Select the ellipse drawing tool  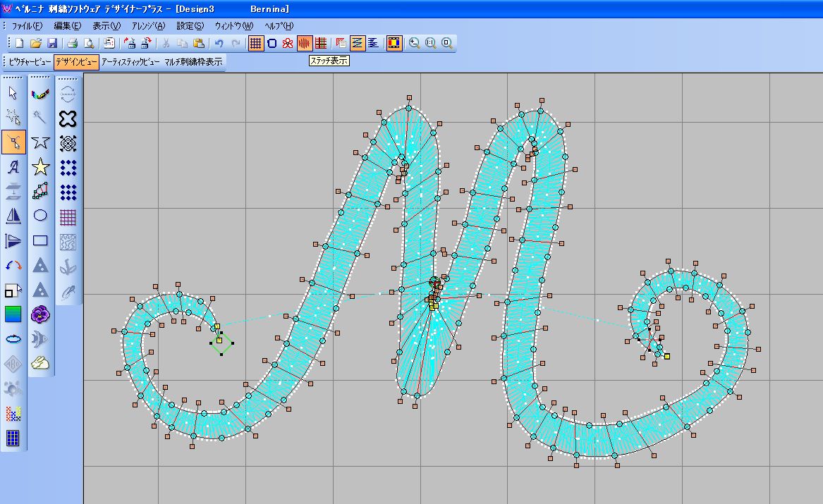click(x=40, y=216)
